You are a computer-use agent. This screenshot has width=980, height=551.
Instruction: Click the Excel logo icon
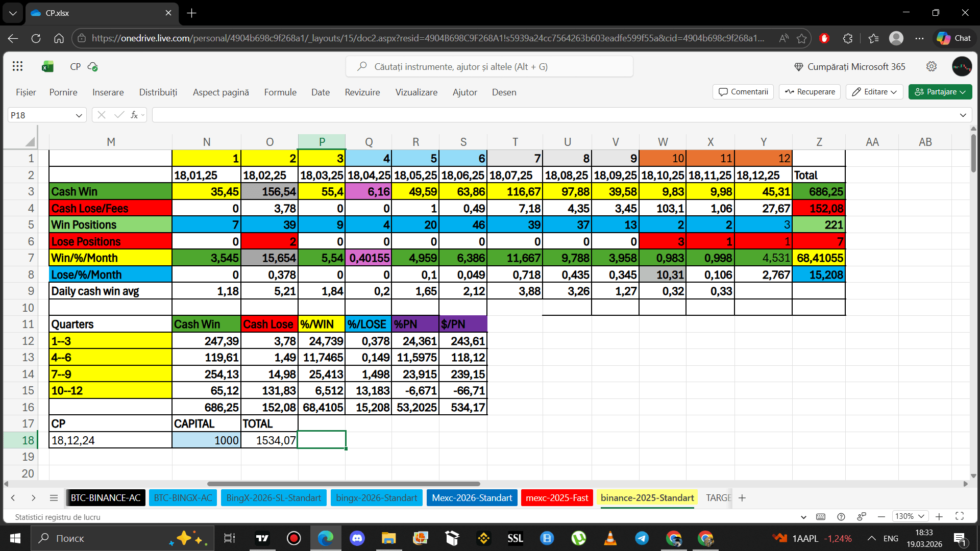(47, 67)
